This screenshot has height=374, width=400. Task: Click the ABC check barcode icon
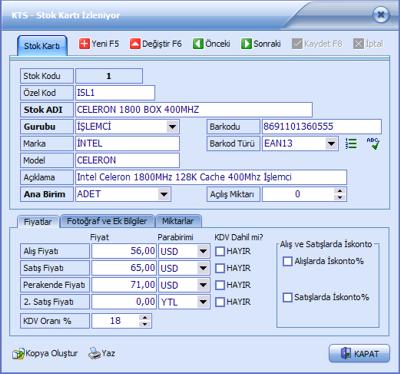click(373, 144)
